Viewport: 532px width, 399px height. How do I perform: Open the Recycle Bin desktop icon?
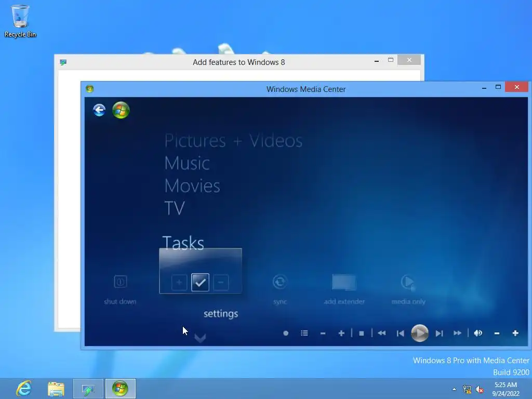click(x=20, y=21)
